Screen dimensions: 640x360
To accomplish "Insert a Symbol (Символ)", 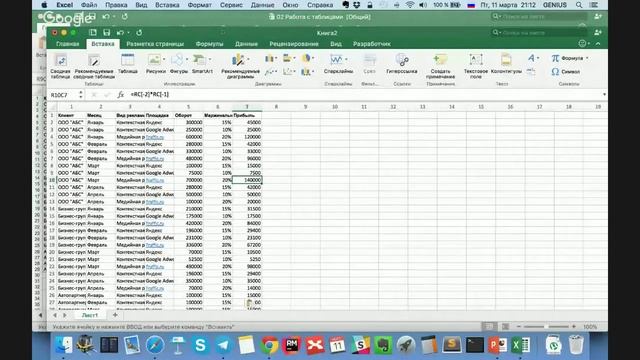I will pos(566,72).
